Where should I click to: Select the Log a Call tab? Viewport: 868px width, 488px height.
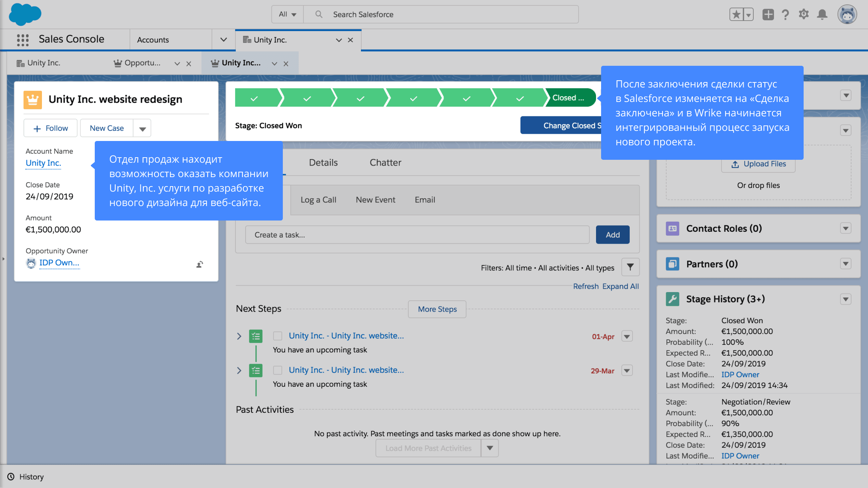click(318, 200)
